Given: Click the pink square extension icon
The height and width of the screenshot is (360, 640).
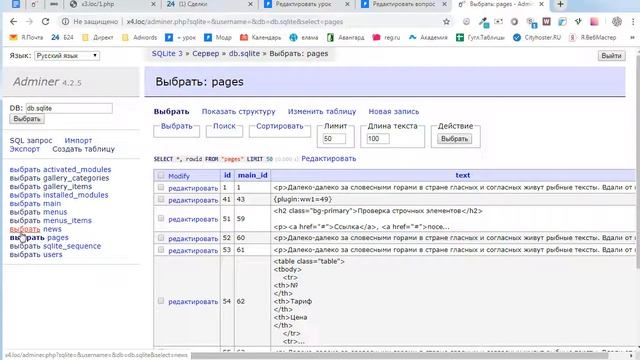Looking at the screenshot, I should 594,22.
